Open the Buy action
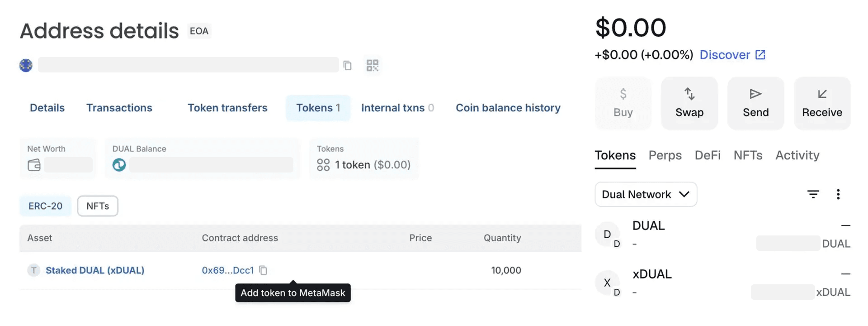This screenshot has width=868, height=326. point(623,103)
